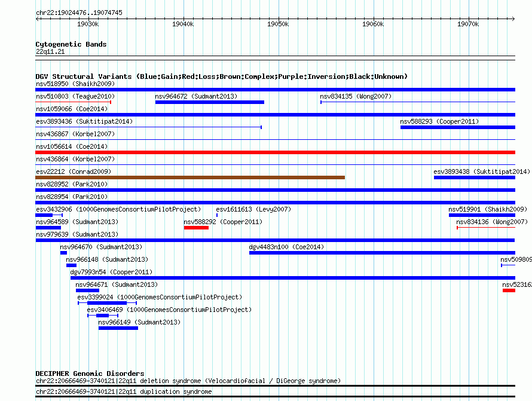
Task: Click the blue nsv519901 variant bar
Action: click(x=482, y=215)
